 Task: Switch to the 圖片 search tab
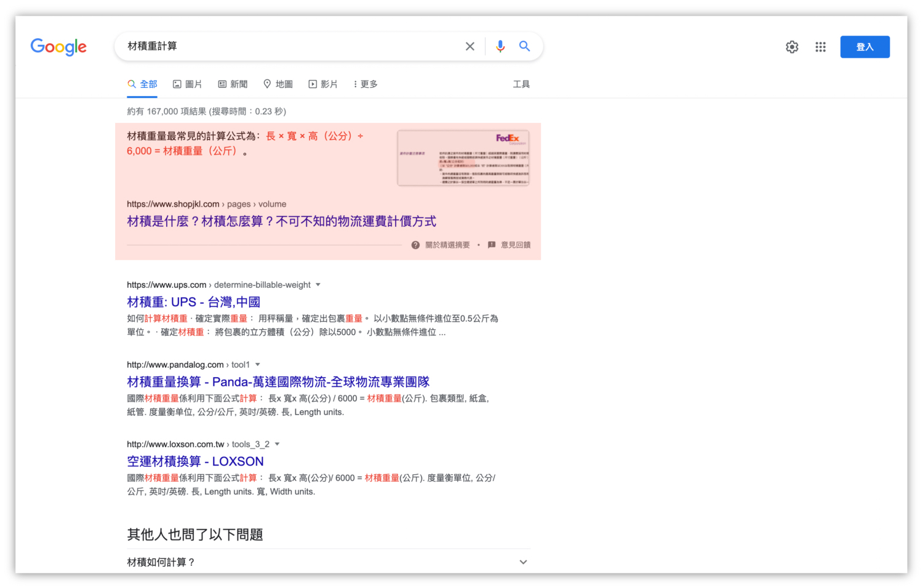[x=188, y=84]
